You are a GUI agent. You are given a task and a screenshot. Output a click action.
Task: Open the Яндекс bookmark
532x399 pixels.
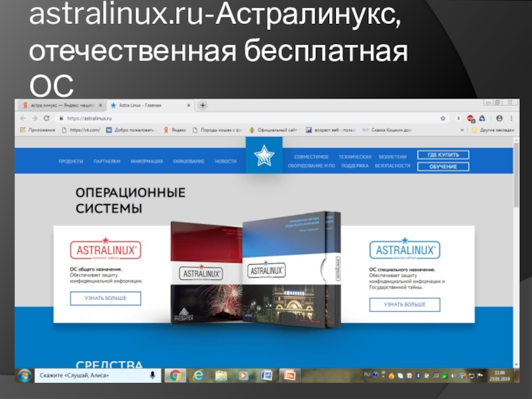(x=175, y=130)
